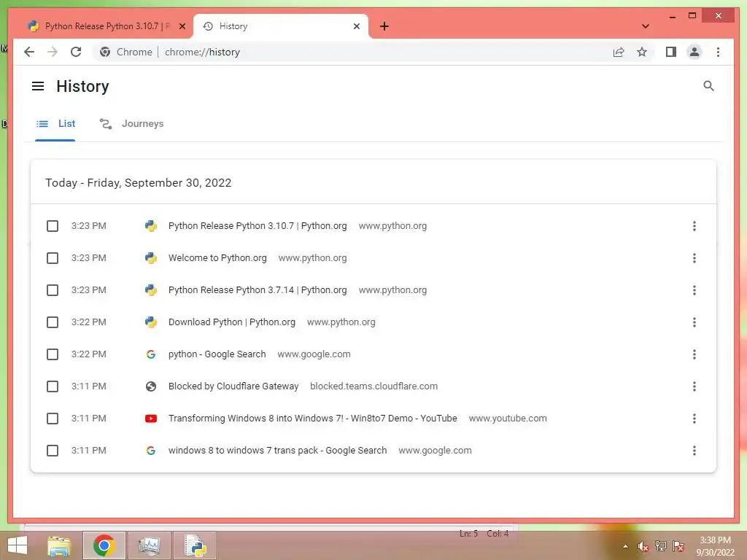Open Download Python | Python.org link
The height and width of the screenshot is (560, 747).
click(231, 322)
